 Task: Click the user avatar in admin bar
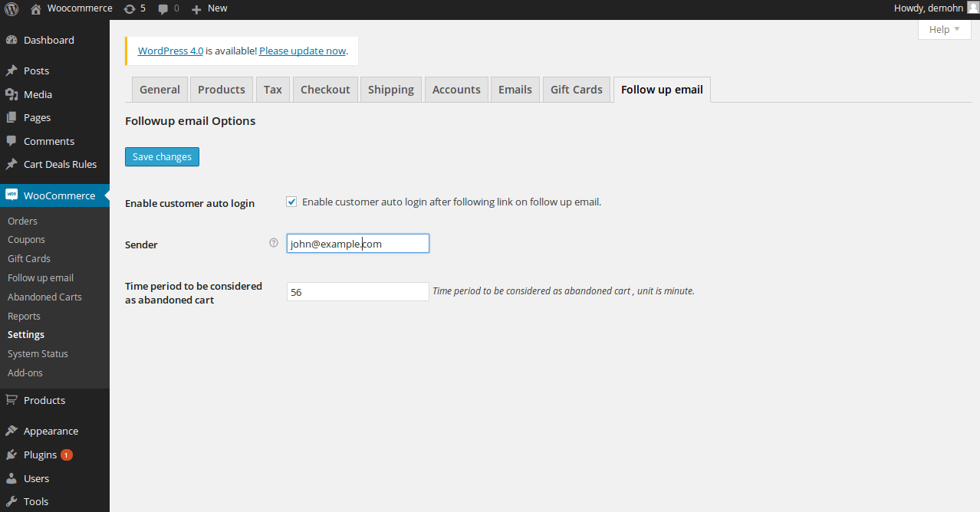[972, 8]
